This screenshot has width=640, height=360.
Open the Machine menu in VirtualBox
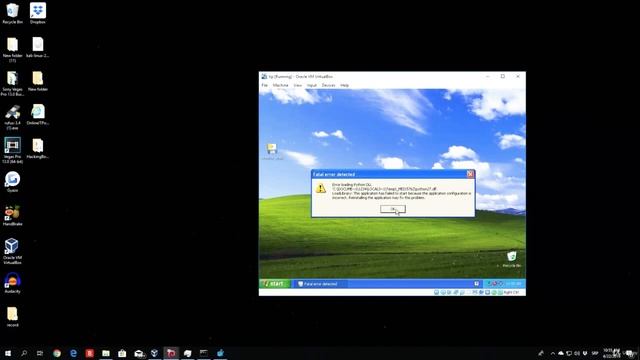[x=280, y=85]
